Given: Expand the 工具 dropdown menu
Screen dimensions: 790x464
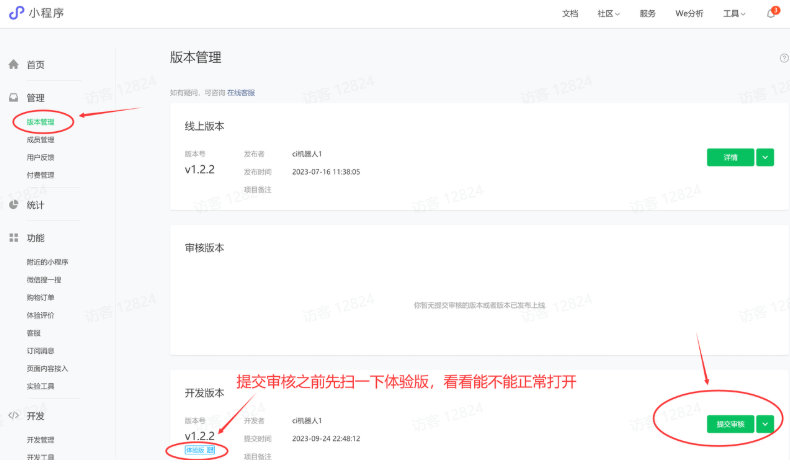Looking at the screenshot, I should (x=734, y=14).
